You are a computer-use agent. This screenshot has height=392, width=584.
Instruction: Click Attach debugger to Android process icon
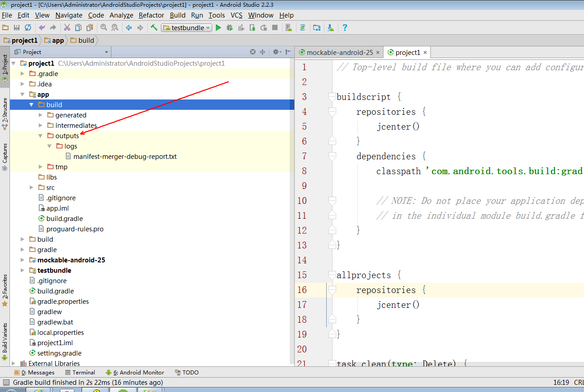(252, 27)
